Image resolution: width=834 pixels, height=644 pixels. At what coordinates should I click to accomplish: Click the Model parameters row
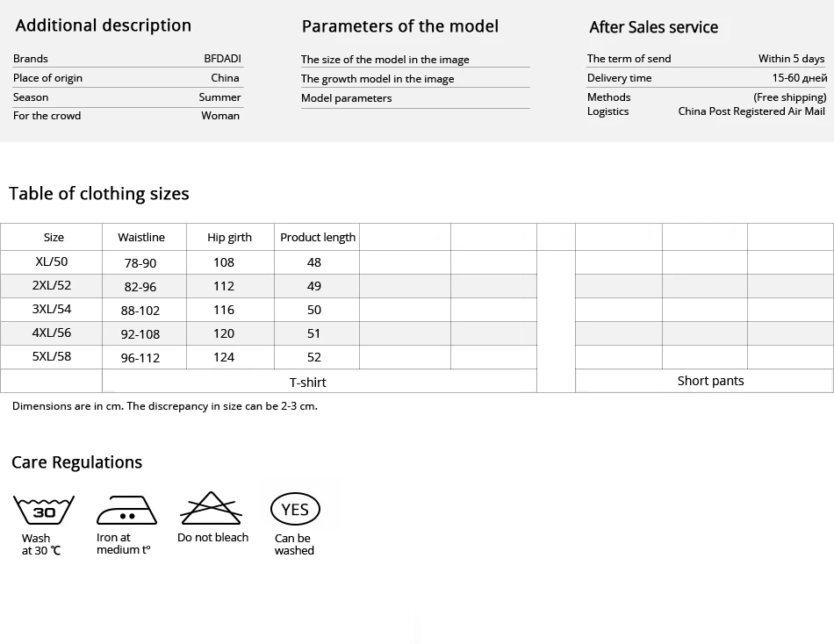point(415,98)
